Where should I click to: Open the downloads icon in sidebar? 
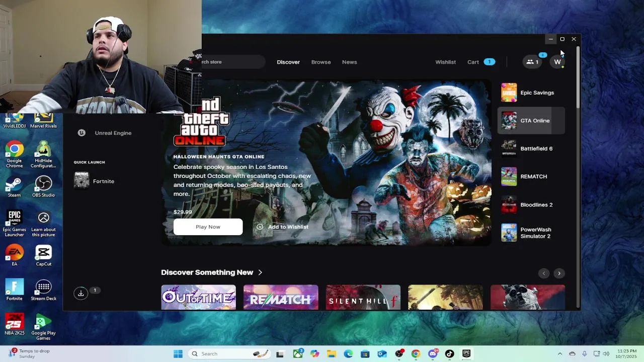point(80,293)
